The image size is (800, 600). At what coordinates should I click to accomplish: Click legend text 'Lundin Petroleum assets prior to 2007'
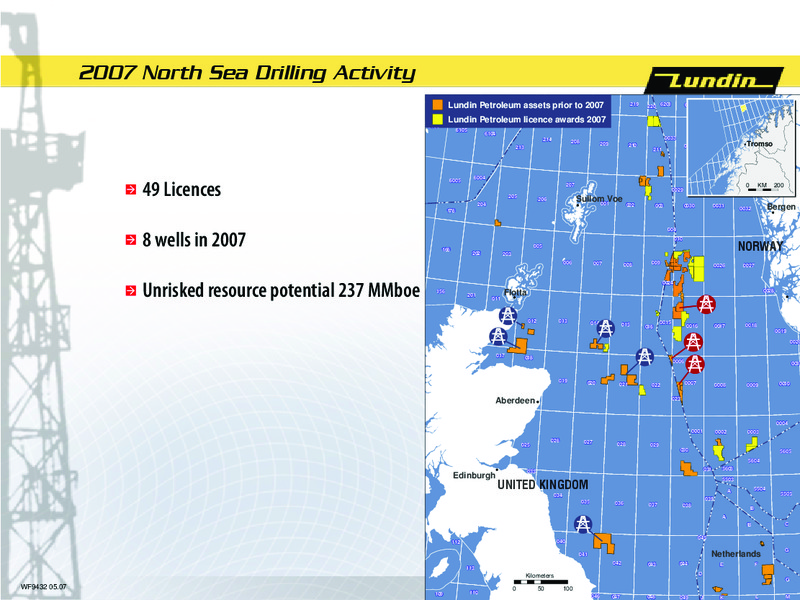[526, 105]
